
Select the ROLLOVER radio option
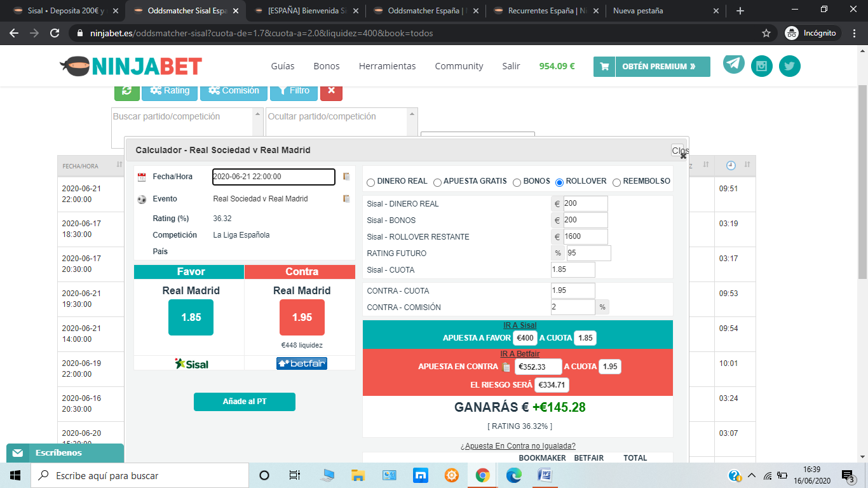pyautogui.click(x=559, y=182)
